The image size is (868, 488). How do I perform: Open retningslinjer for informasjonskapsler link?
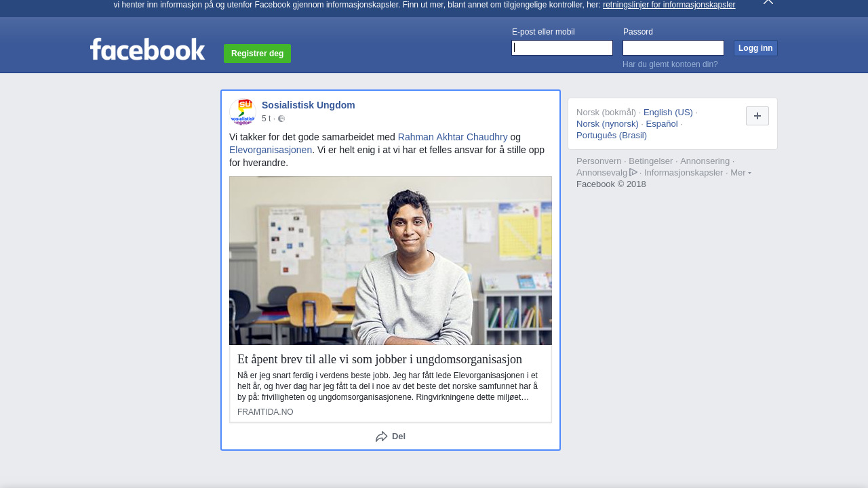coord(669,5)
